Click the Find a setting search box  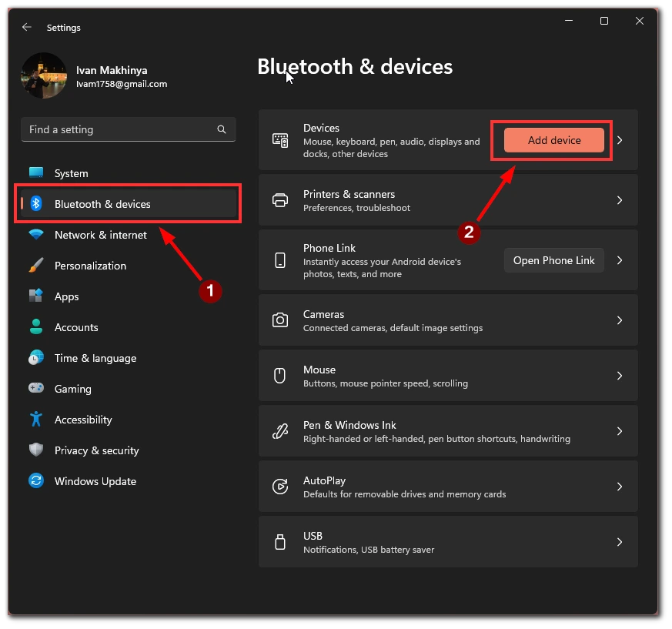click(128, 129)
